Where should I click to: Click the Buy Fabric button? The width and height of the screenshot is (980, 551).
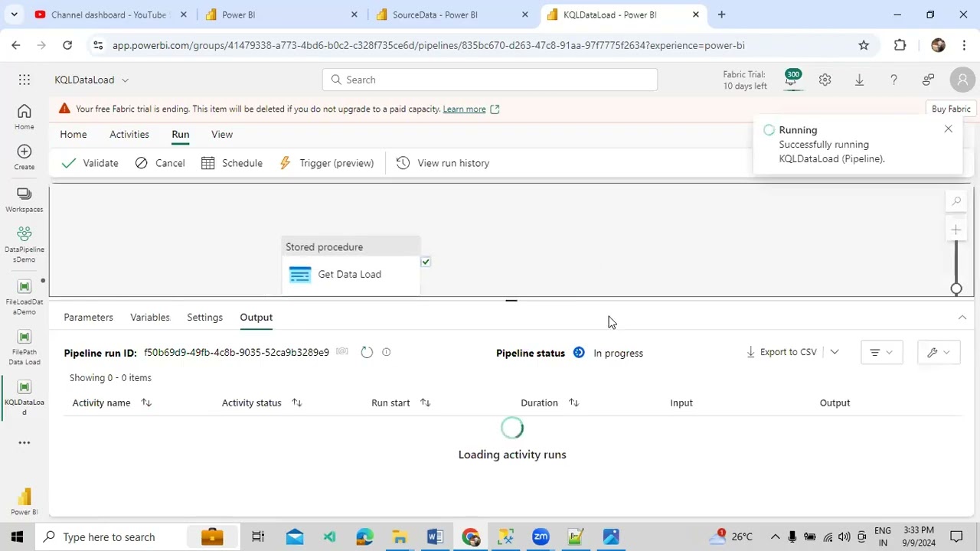951,109
